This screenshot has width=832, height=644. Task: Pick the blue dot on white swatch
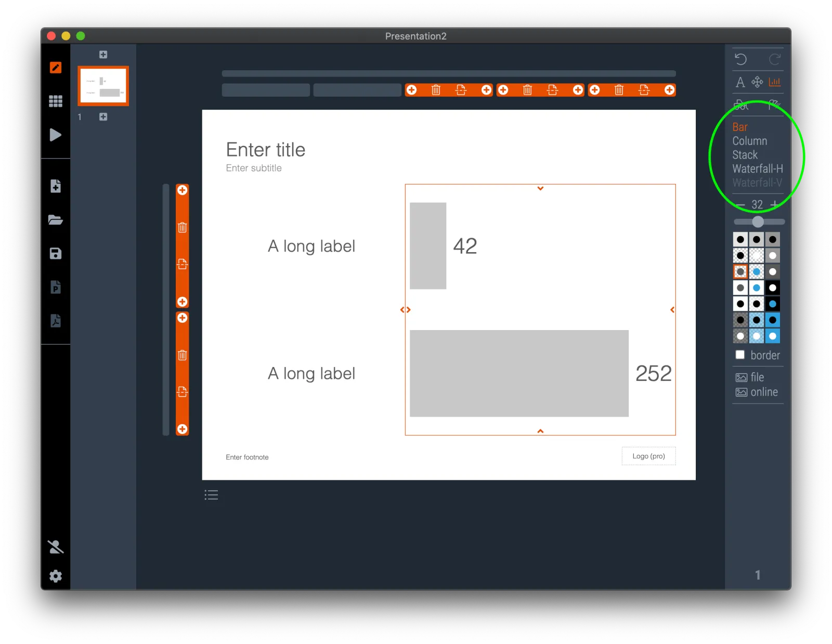pos(757,288)
